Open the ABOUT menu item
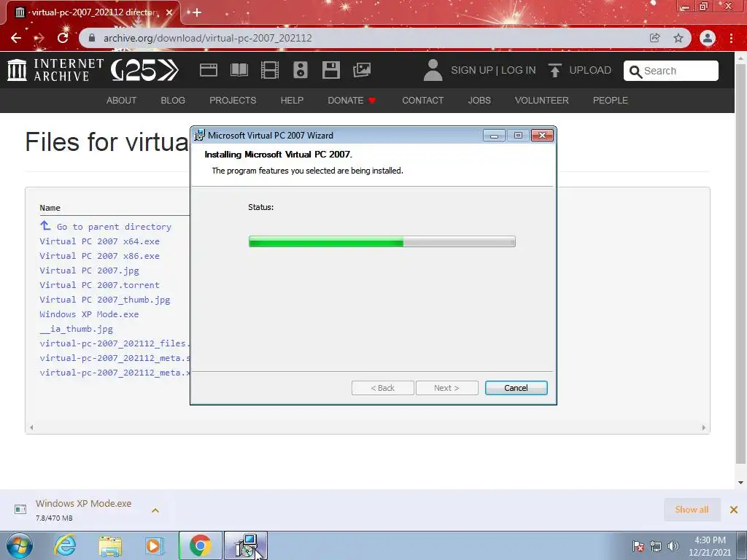The height and width of the screenshot is (560, 747). point(122,101)
